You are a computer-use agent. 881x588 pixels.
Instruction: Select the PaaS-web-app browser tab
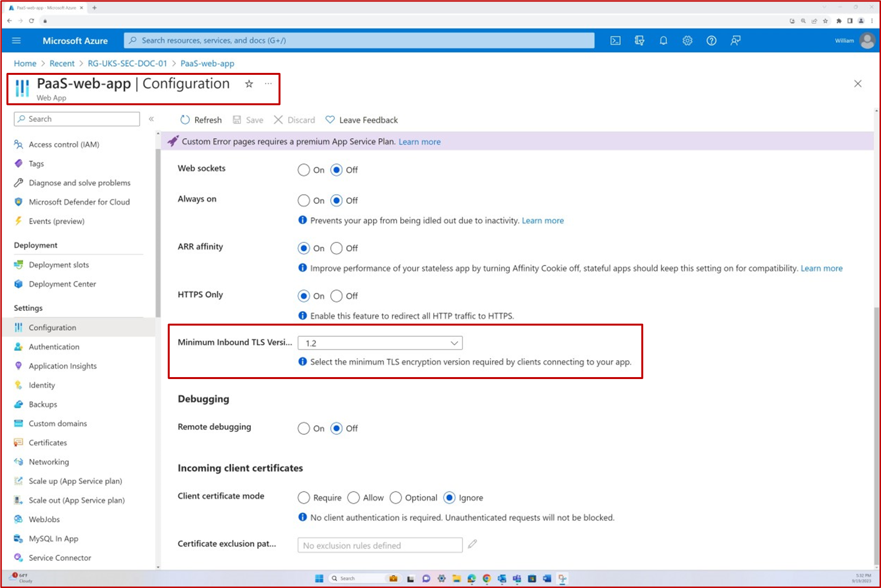coord(44,7)
